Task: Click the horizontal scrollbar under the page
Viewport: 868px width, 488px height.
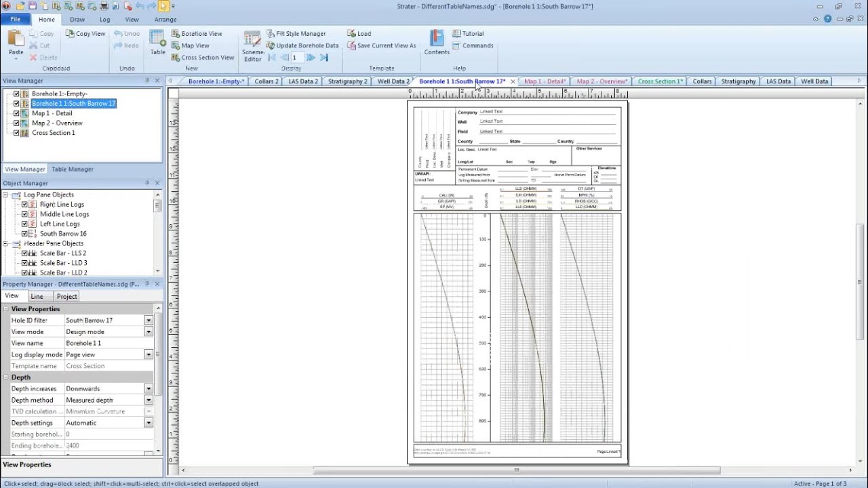Action: (517, 470)
